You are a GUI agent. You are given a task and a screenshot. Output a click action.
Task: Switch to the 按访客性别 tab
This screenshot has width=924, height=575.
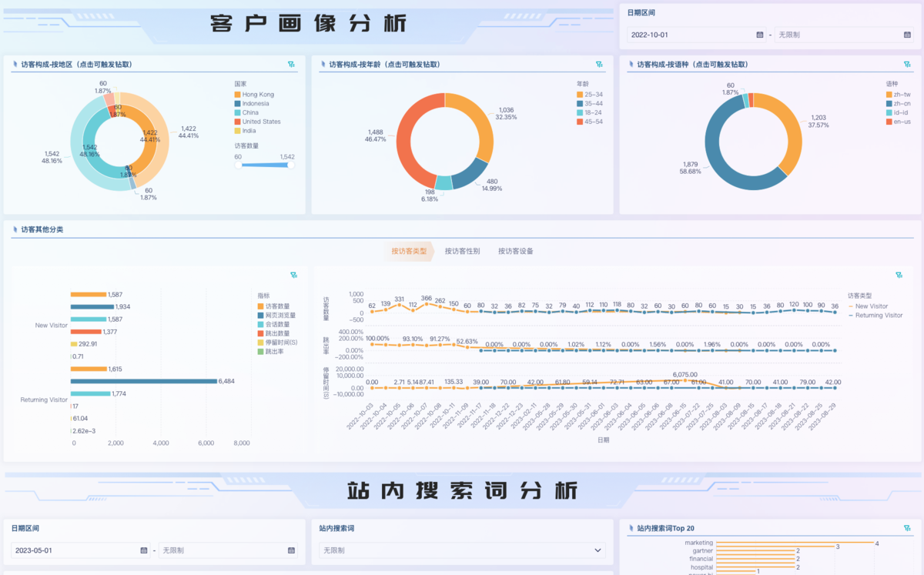pos(462,251)
